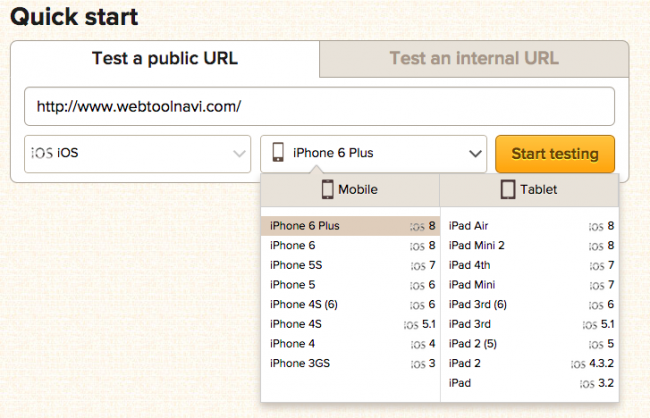Image resolution: width=650 pixels, height=418 pixels.
Task: Switch to Test an internal URL tab
Action: tap(474, 58)
